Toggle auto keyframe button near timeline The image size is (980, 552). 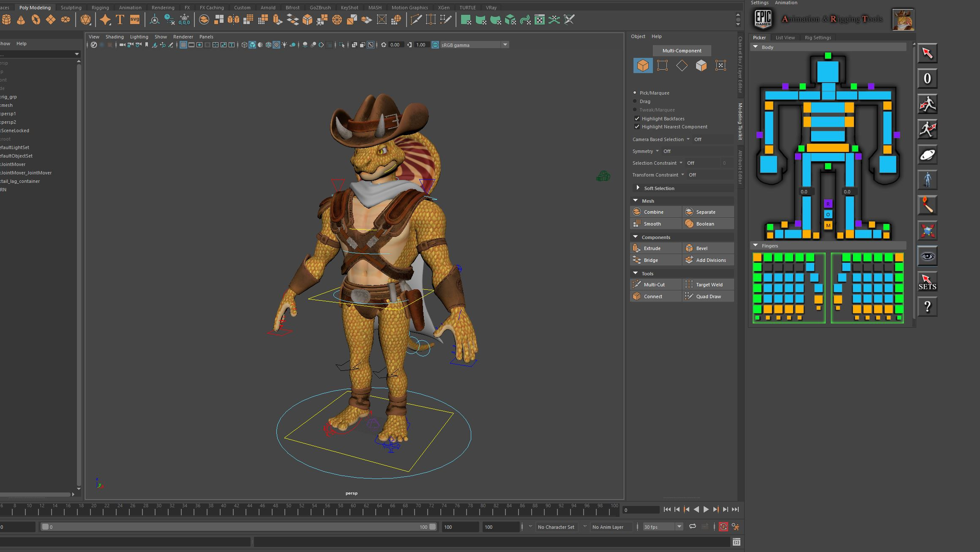pyautogui.click(x=723, y=527)
